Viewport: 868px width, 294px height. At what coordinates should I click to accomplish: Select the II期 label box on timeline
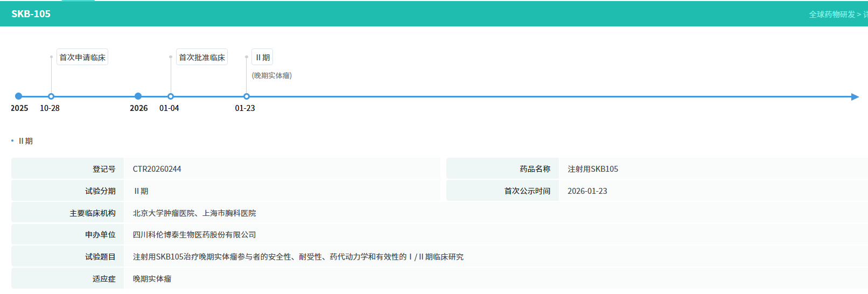(262, 57)
